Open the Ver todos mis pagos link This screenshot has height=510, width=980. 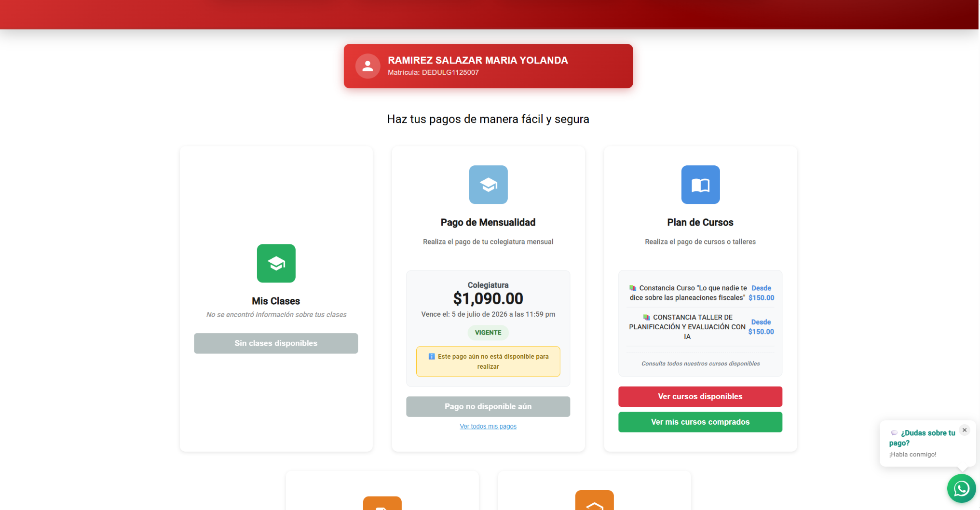tap(488, 427)
